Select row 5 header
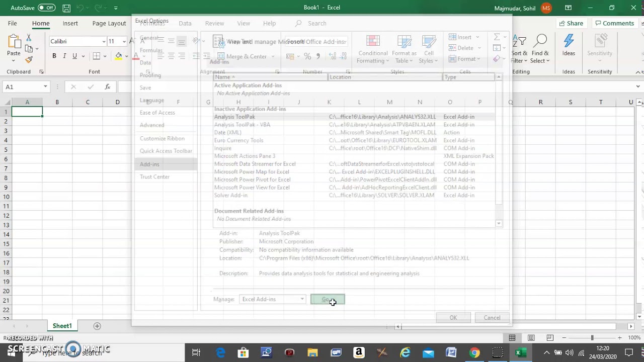 click(6, 149)
